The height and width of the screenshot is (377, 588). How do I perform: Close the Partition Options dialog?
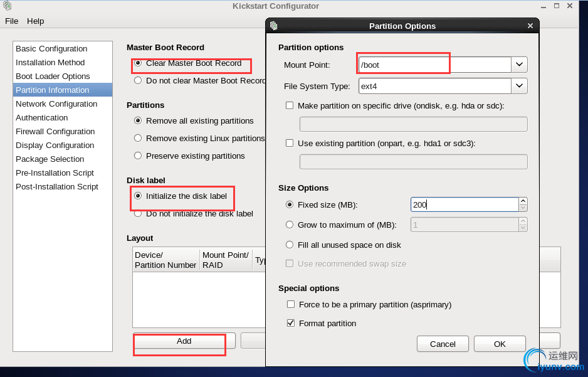pyautogui.click(x=530, y=26)
